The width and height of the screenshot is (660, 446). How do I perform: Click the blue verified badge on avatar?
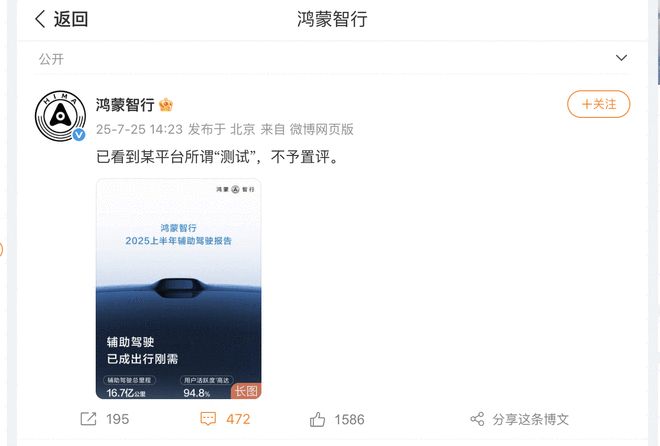coord(79,135)
